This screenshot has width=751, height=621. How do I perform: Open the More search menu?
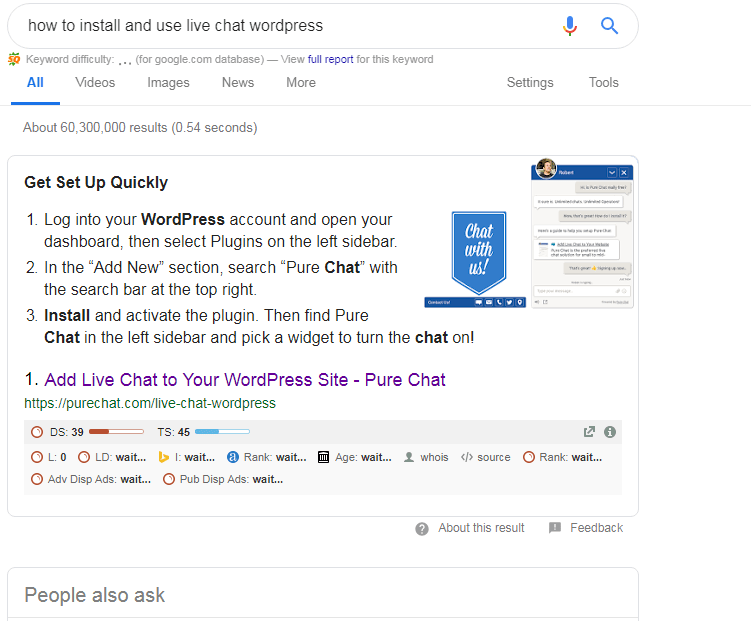(301, 83)
